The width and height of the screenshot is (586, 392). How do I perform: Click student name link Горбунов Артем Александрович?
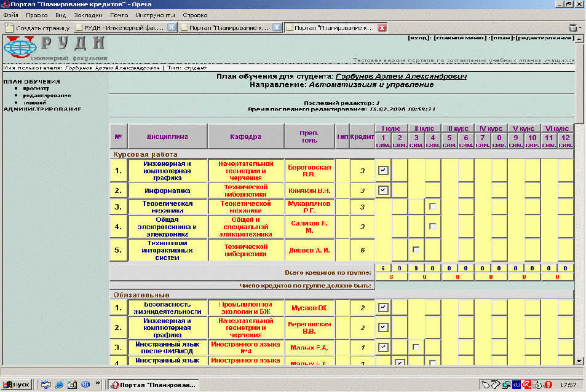[401, 77]
